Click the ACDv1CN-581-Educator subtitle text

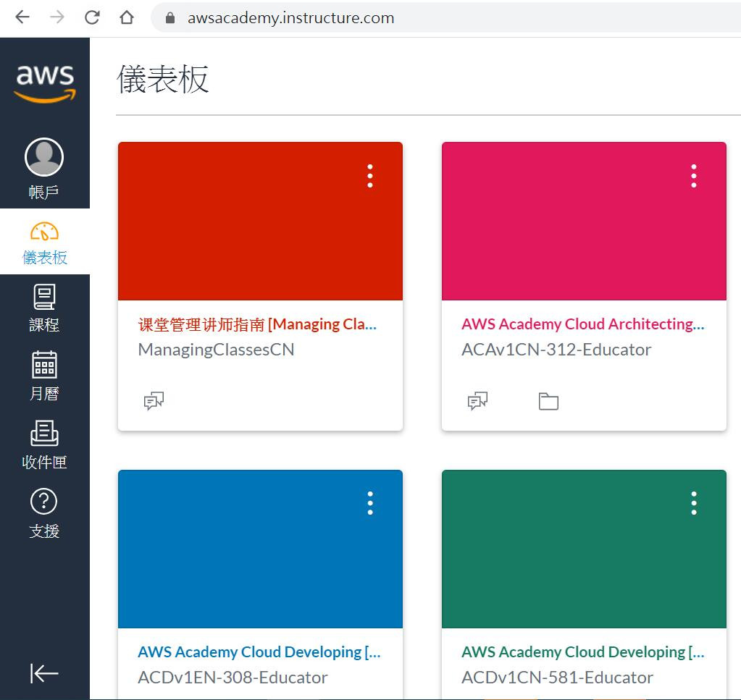click(x=557, y=678)
